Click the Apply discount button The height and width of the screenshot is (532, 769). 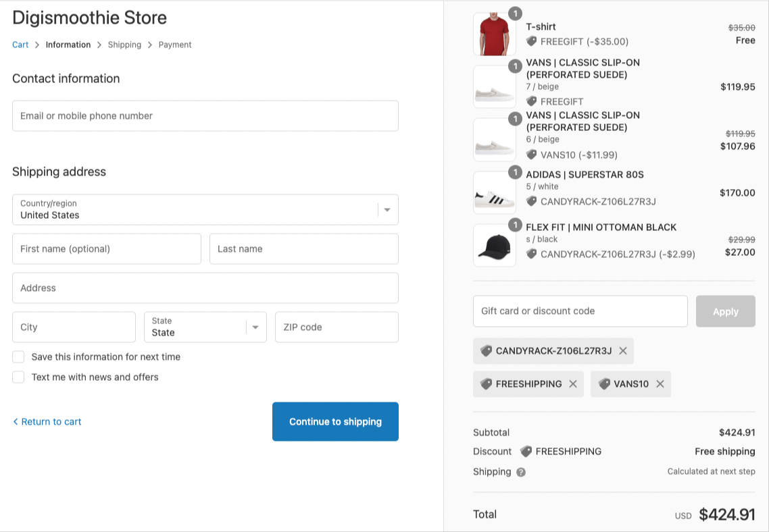(x=725, y=311)
